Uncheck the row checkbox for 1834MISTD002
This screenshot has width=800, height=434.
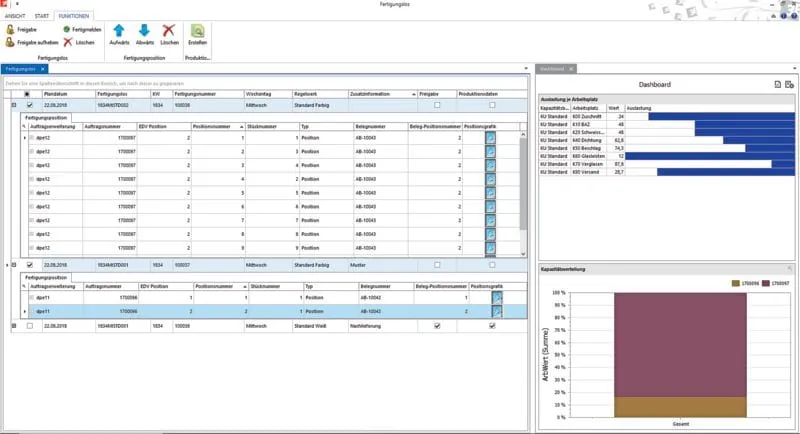click(30, 104)
